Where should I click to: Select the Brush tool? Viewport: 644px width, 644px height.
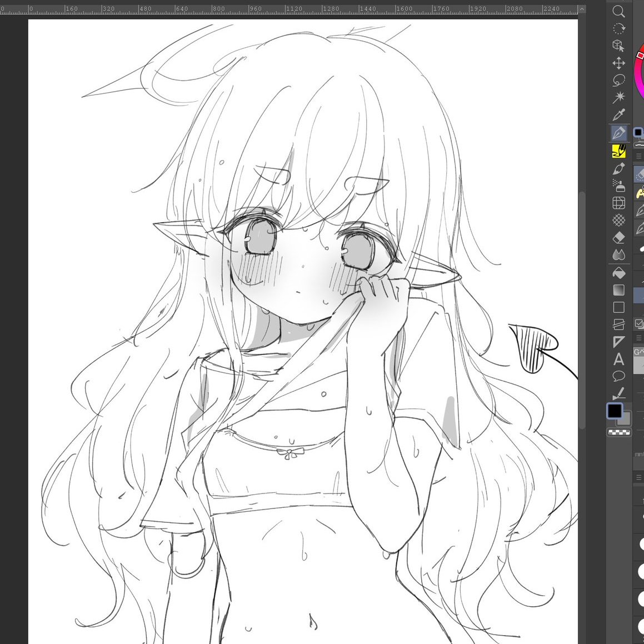(618, 168)
